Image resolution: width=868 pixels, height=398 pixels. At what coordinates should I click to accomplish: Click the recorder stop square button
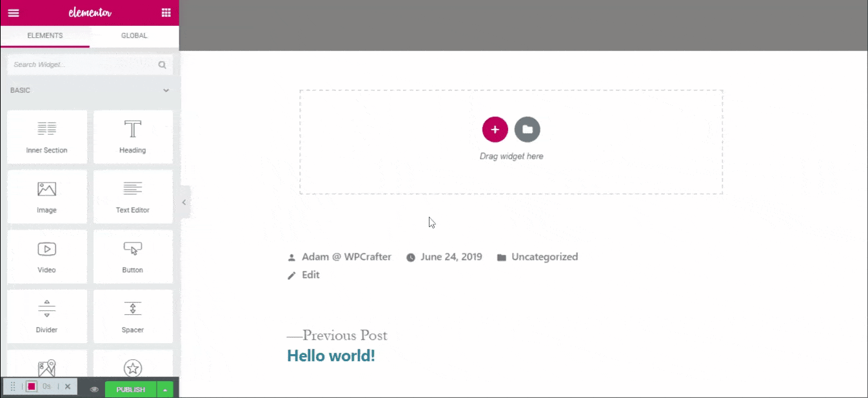click(31, 386)
